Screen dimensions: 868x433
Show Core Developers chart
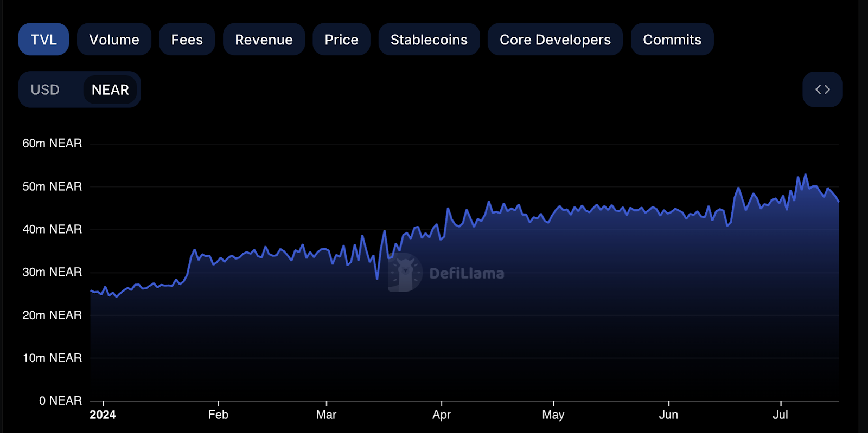pos(555,40)
